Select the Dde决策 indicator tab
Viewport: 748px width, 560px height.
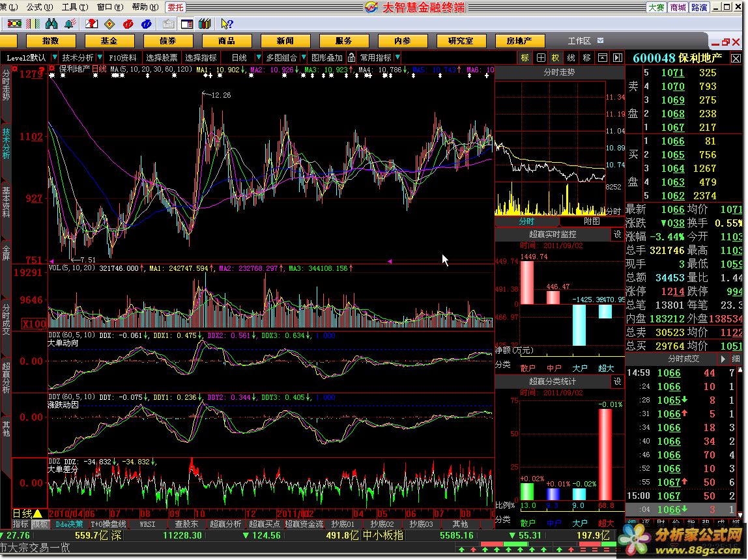(69, 524)
